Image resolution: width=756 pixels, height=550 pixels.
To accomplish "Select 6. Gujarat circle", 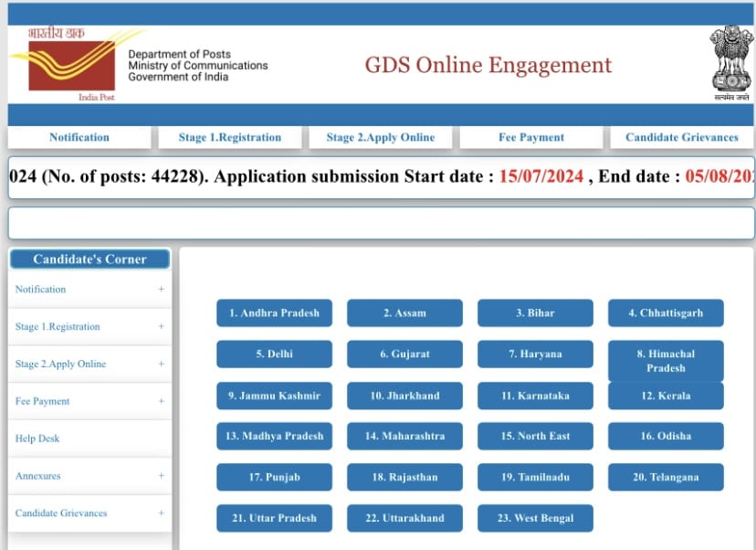I will pos(405,354).
